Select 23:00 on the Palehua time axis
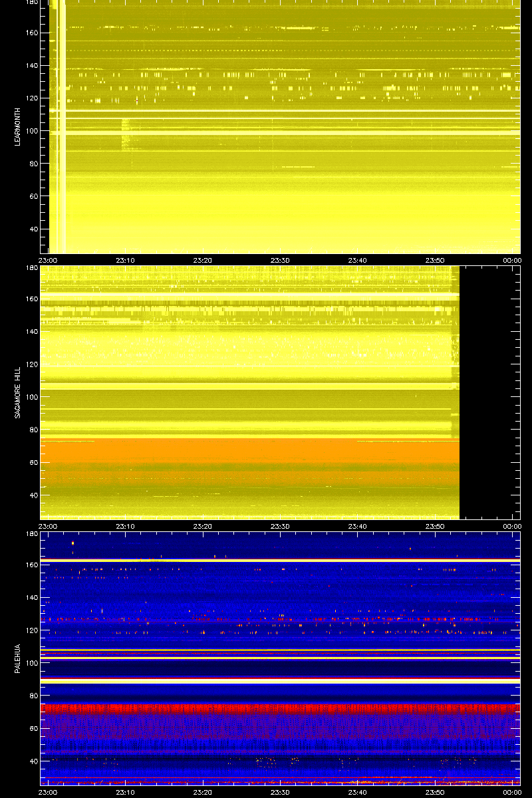This screenshot has width=532, height=798. coord(49,792)
